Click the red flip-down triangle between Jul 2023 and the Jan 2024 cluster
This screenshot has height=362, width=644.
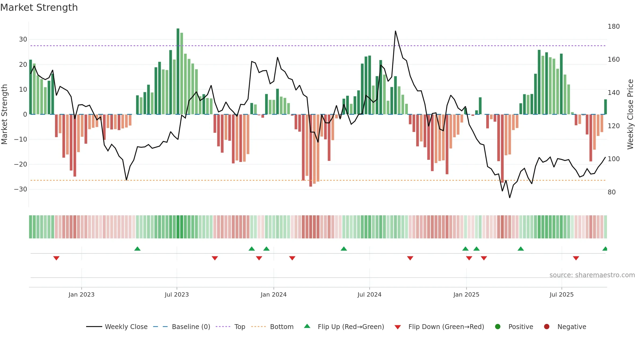(x=215, y=258)
